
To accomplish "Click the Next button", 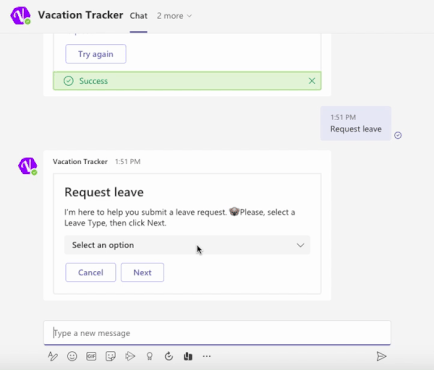I will pyautogui.click(x=142, y=272).
